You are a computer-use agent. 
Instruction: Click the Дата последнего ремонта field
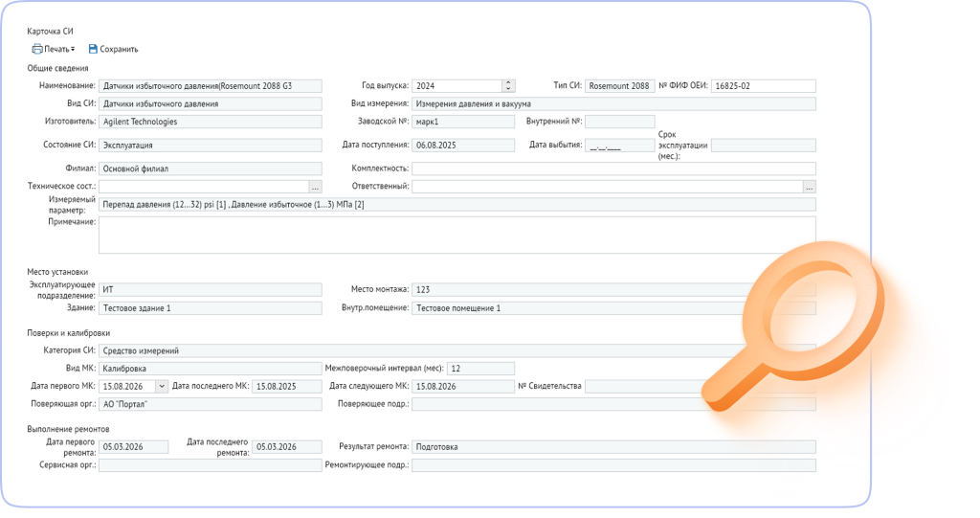pos(287,447)
